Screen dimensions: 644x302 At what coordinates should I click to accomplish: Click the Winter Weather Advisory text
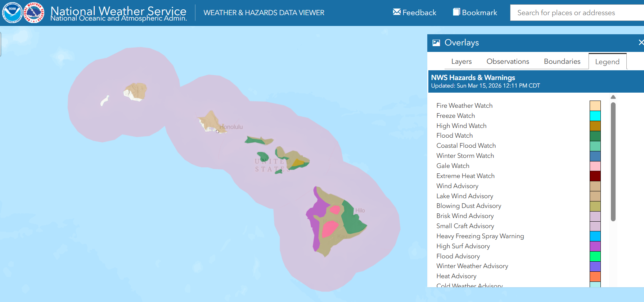tap(472, 266)
